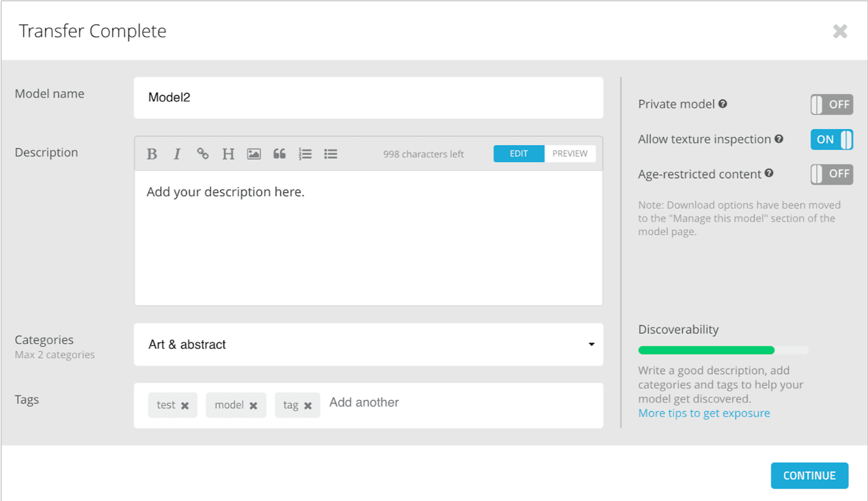The width and height of the screenshot is (868, 501).
Task: Apply italic formatting in description toolbar
Action: pos(177,154)
